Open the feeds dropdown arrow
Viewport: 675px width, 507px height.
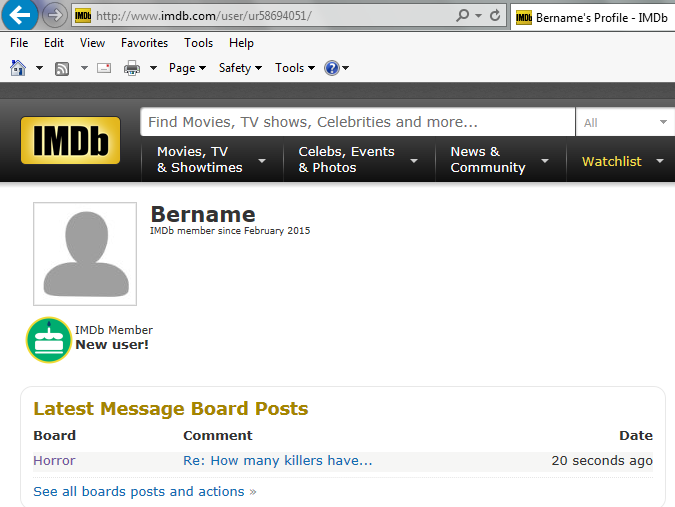(84, 68)
